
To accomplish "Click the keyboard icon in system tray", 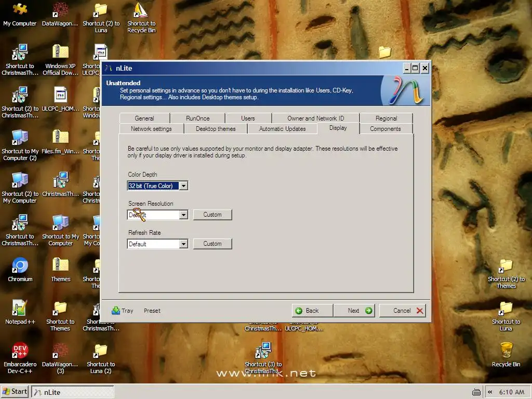I will coord(476,392).
